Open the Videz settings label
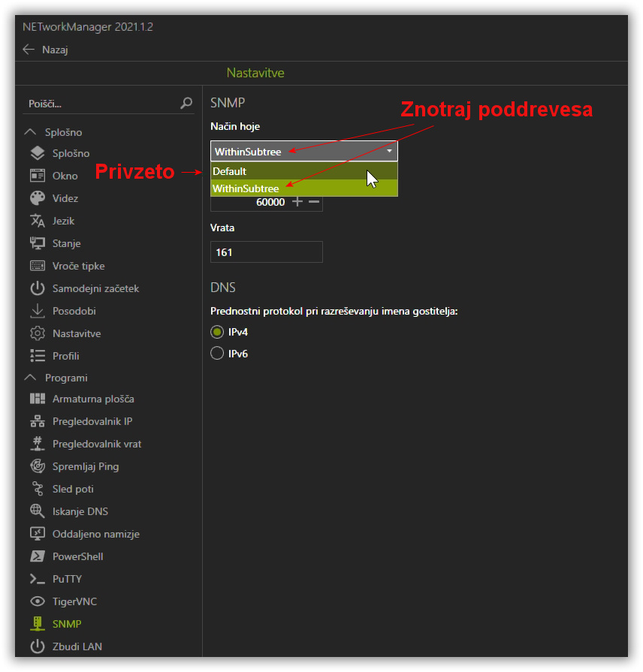This screenshot has width=643, height=672. [65, 198]
